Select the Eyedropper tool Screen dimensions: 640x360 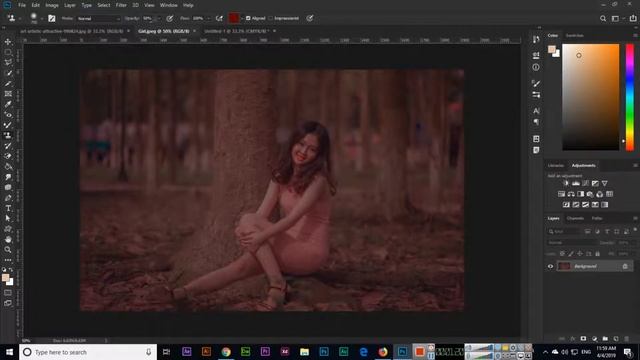point(8,104)
